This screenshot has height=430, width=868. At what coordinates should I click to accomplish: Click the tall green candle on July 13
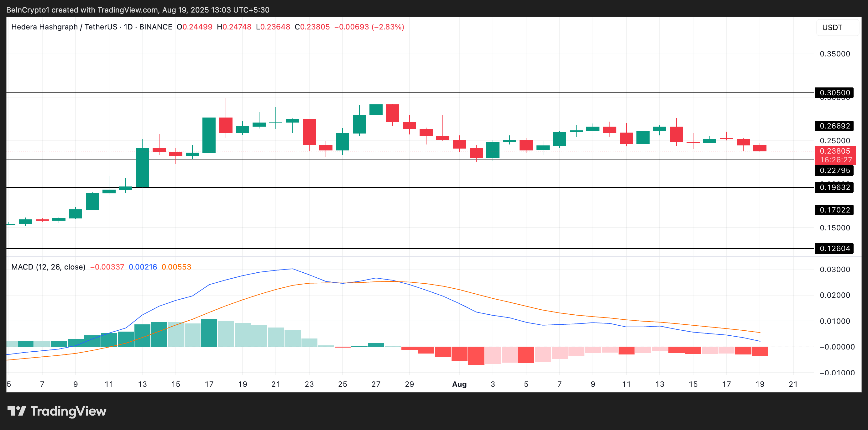click(x=142, y=167)
